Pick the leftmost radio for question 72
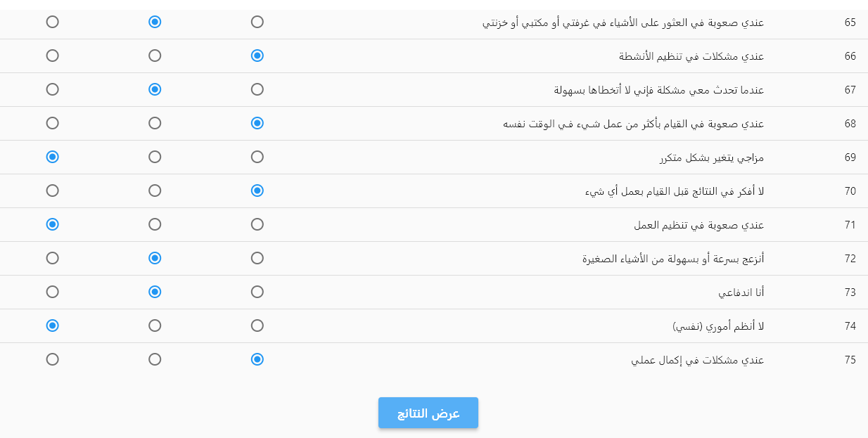868x438 pixels. pos(52,258)
